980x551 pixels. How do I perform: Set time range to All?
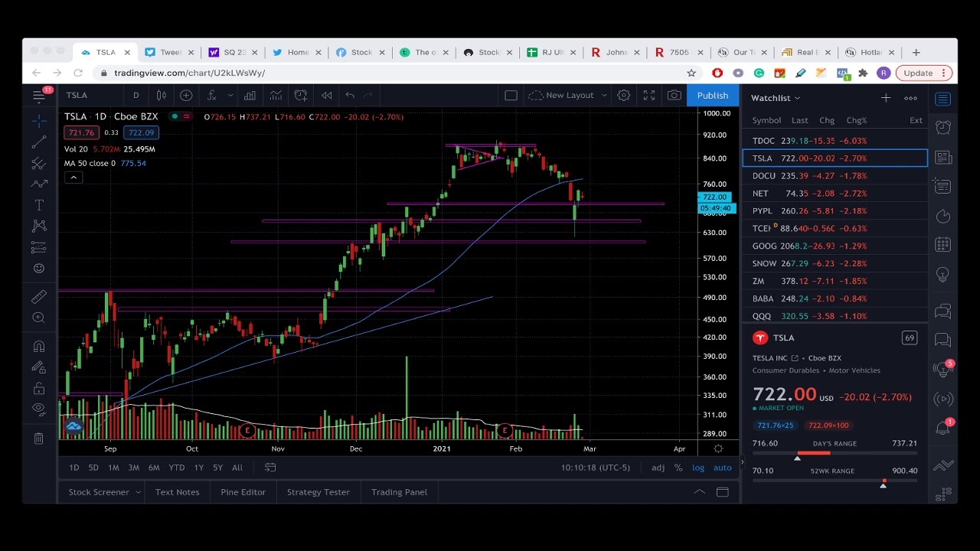click(237, 468)
